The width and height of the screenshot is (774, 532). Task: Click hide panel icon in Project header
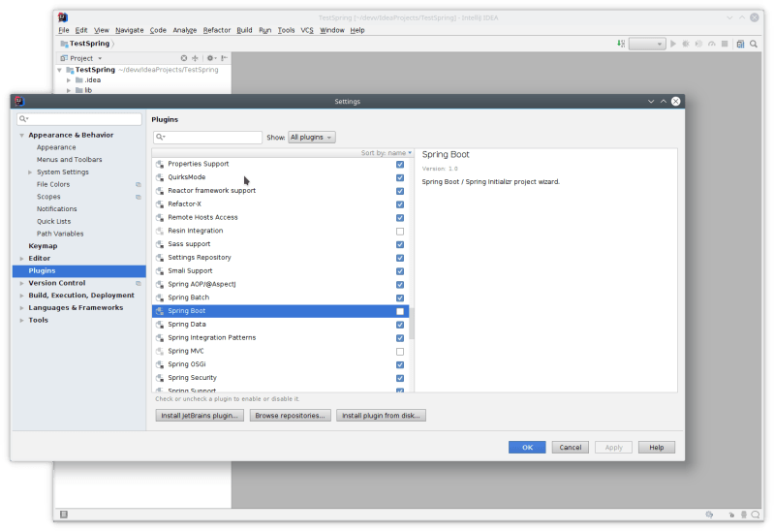click(224, 58)
